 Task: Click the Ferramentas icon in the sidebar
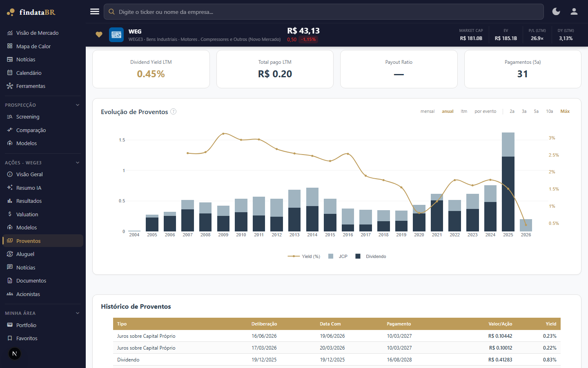10,86
